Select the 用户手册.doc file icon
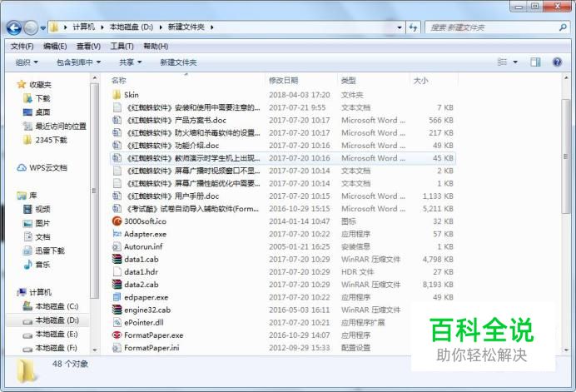 click(117, 196)
